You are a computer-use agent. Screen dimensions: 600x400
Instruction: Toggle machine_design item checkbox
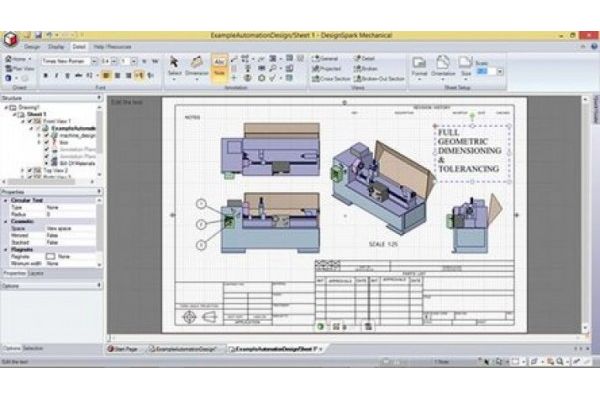[46, 136]
